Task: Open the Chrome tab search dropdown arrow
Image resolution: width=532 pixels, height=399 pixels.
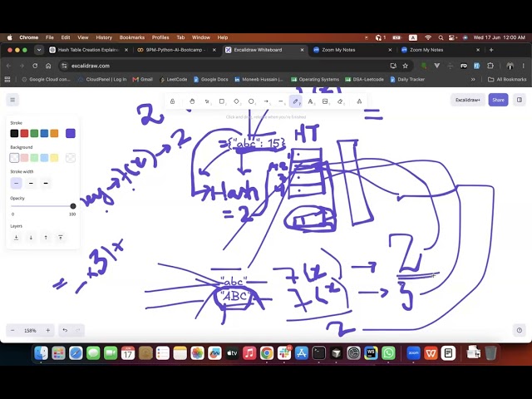Action: coord(39,50)
